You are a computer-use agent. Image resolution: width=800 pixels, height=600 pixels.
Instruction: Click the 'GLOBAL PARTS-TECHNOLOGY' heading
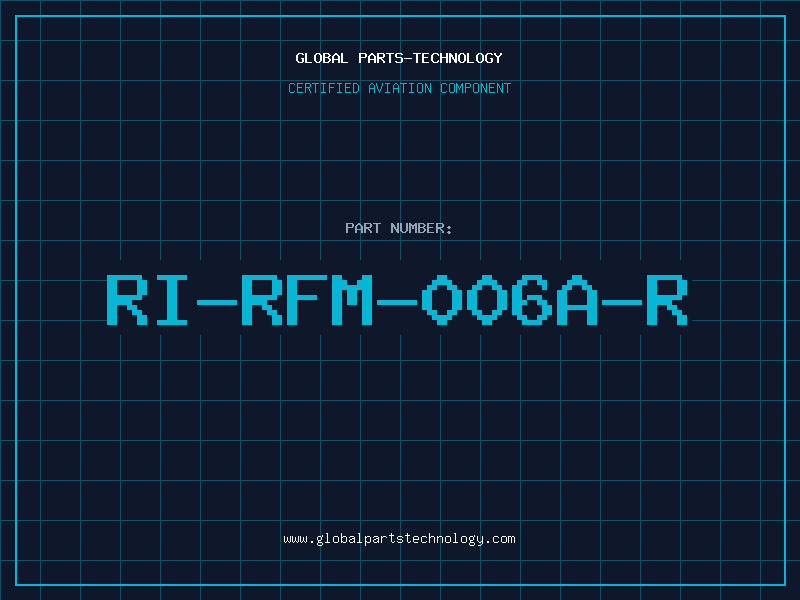coord(399,58)
